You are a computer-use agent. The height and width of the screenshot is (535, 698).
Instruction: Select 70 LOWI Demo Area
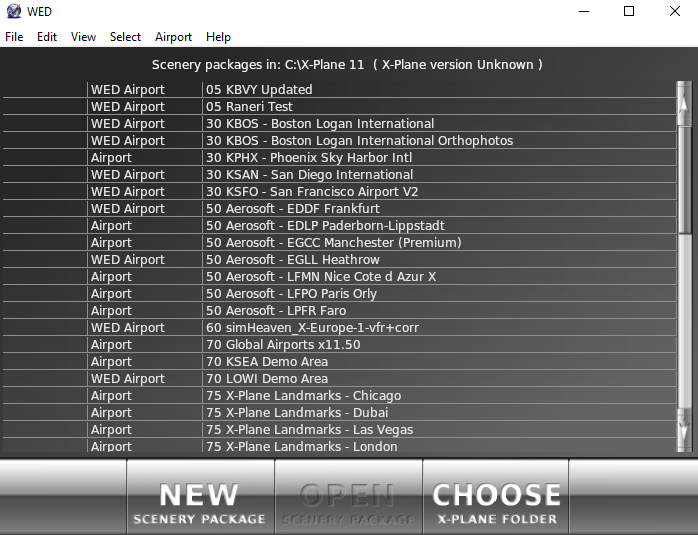point(339,378)
